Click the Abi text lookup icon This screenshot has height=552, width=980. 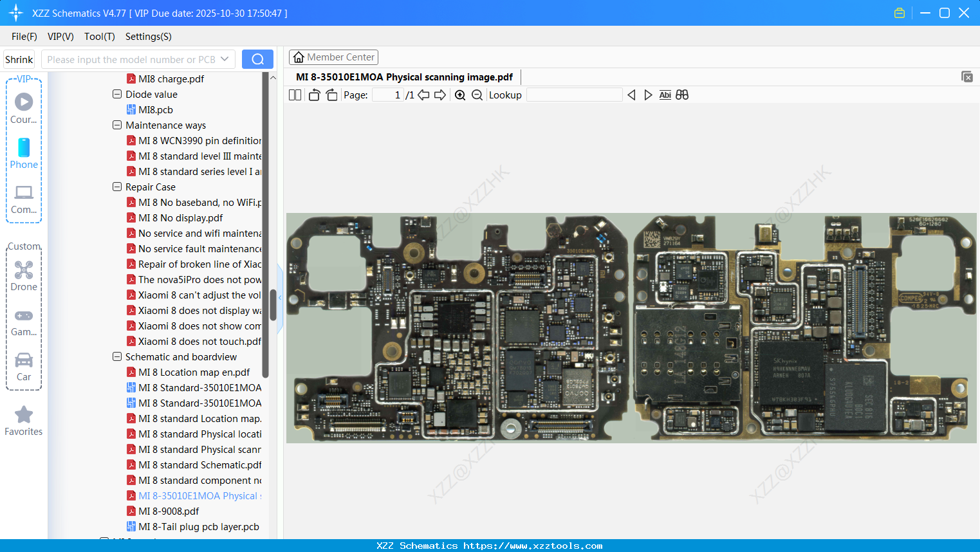pos(665,95)
